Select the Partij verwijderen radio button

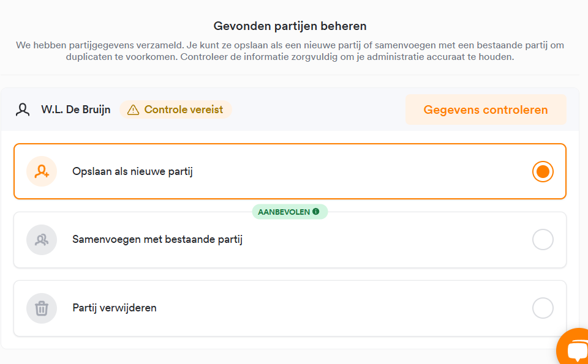coord(543,308)
